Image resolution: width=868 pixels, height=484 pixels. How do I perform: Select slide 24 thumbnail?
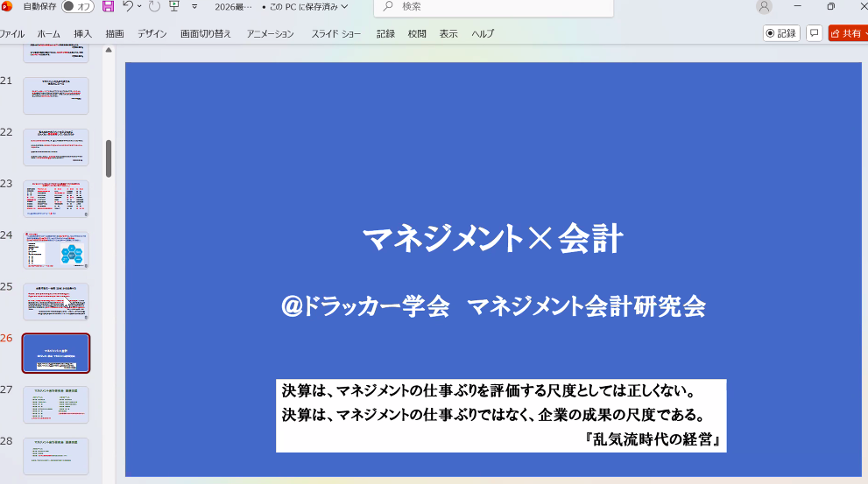click(56, 250)
